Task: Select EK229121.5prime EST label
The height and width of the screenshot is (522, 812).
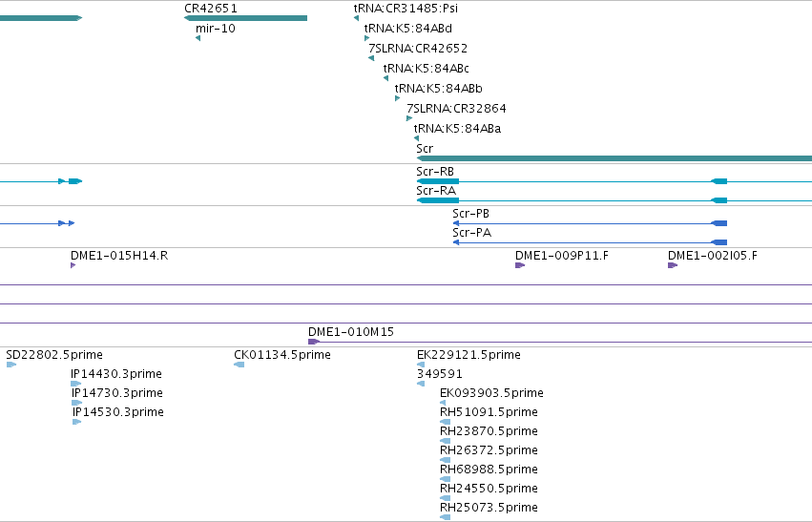Action: tap(468, 355)
